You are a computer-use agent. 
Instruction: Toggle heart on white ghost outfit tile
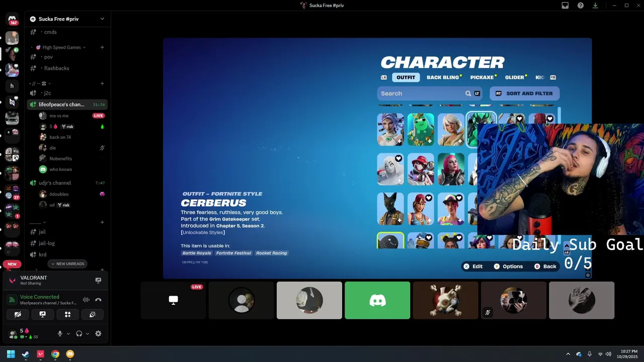click(398, 159)
